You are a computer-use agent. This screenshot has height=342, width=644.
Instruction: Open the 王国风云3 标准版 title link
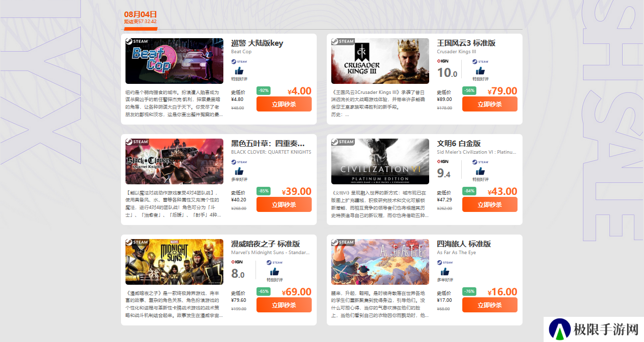(466, 43)
